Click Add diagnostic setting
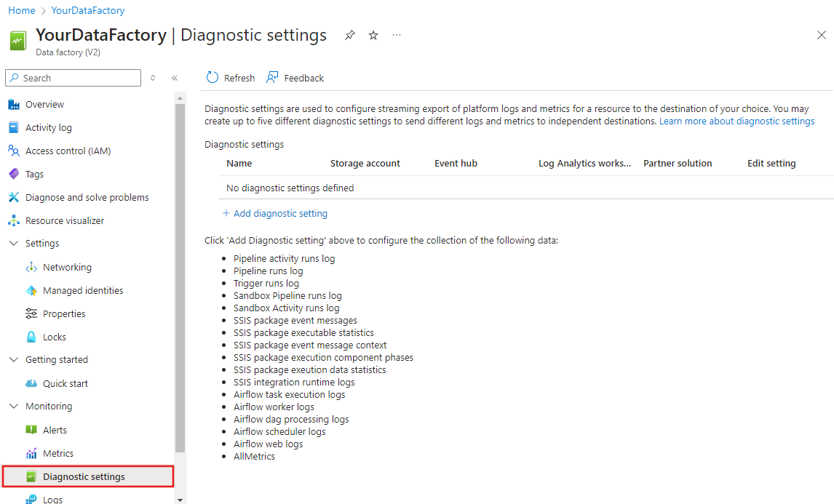 click(275, 213)
